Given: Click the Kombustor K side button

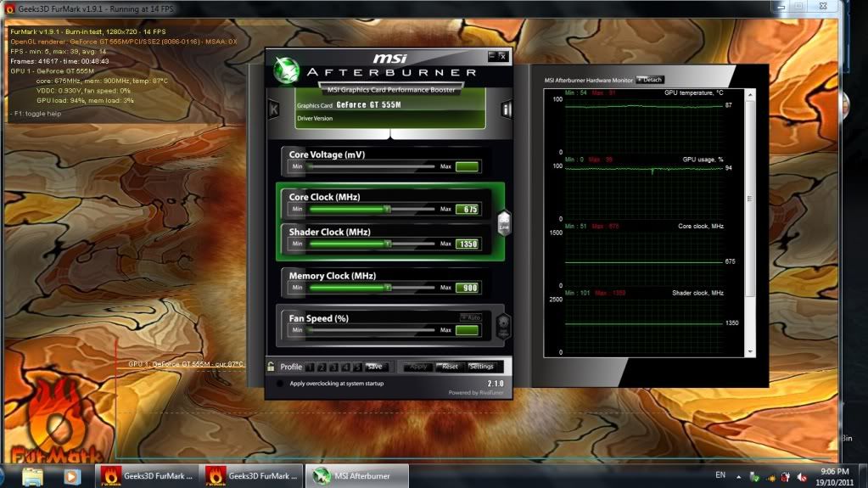Looking at the screenshot, I should [x=273, y=109].
